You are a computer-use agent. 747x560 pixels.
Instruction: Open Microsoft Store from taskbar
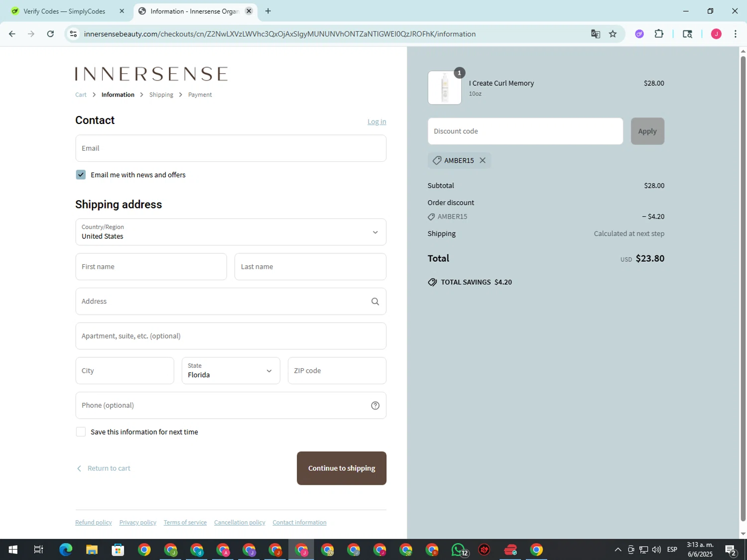[x=118, y=550]
